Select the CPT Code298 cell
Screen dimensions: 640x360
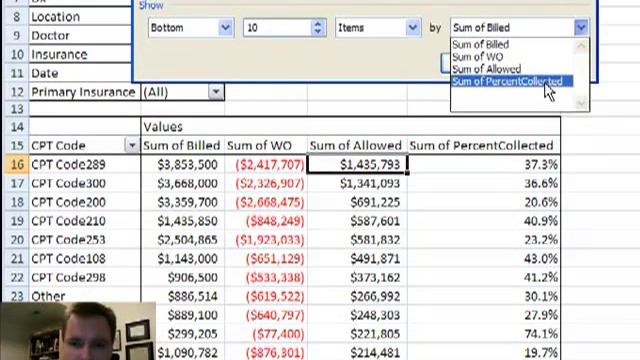[84, 277]
